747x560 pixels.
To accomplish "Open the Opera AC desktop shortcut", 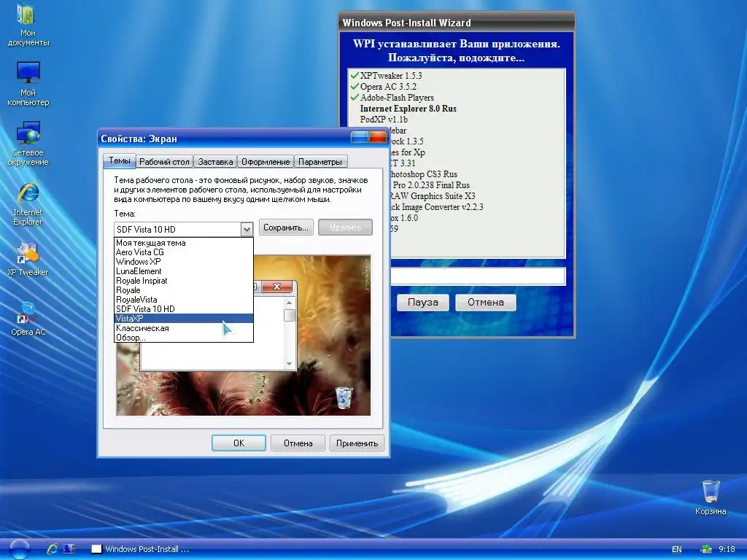I will [28, 318].
